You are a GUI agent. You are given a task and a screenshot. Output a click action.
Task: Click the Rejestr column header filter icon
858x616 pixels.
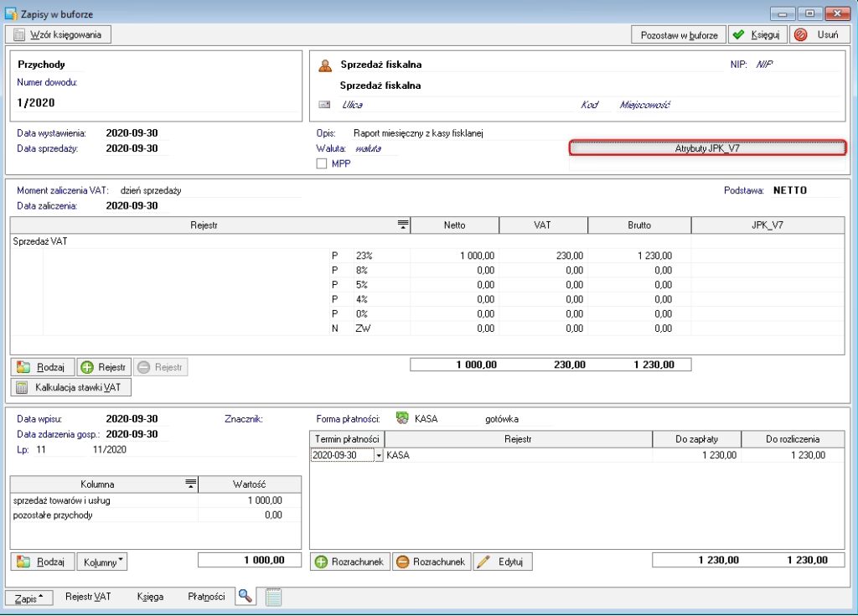point(403,225)
